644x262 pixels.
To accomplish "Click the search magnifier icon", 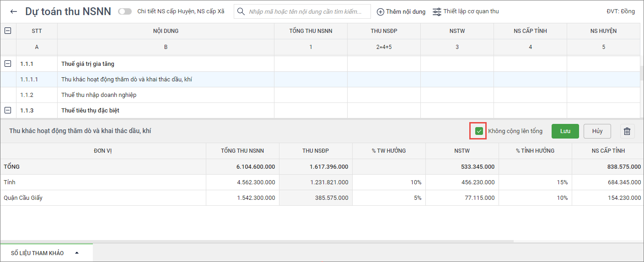I will [241, 11].
